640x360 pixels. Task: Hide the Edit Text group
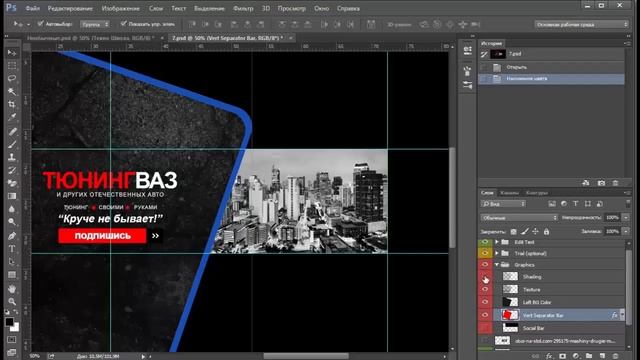[485, 242]
